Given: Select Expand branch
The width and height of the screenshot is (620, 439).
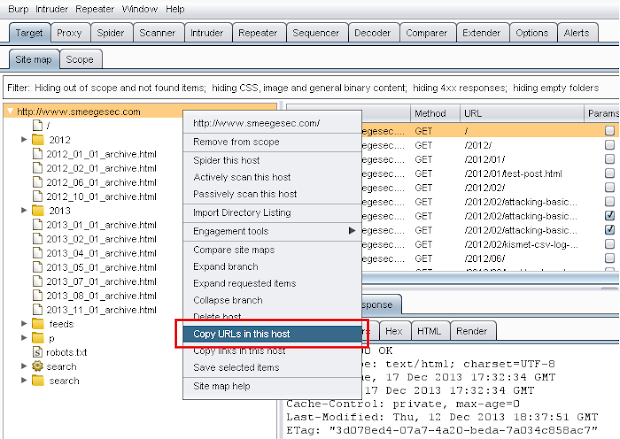Looking at the screenshot, I should tap(272, 267).
